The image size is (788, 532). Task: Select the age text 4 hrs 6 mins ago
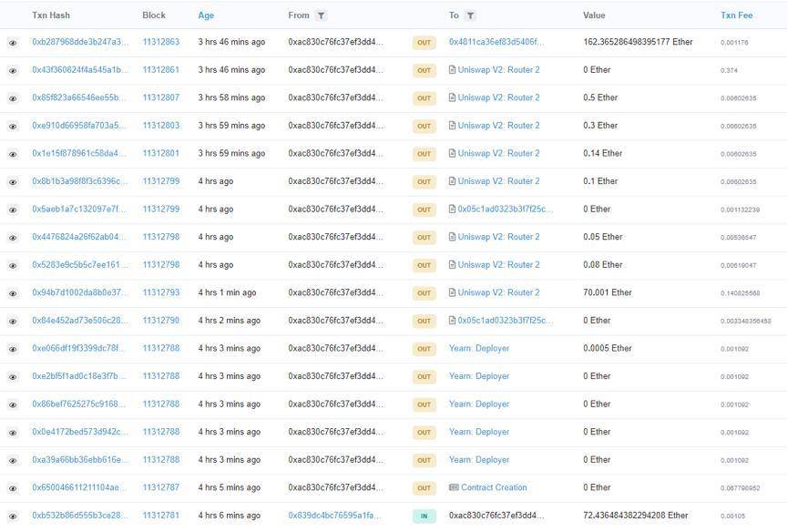(x=230, y=516)
